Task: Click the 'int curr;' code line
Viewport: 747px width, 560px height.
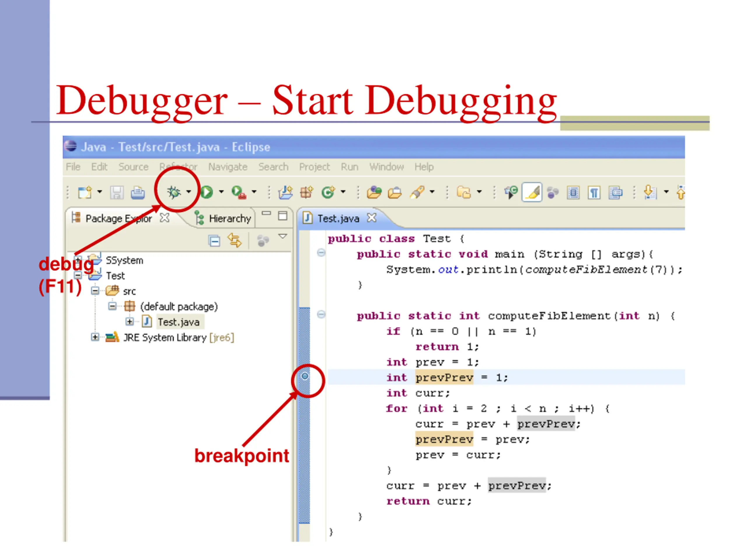Action: (418, 393)
